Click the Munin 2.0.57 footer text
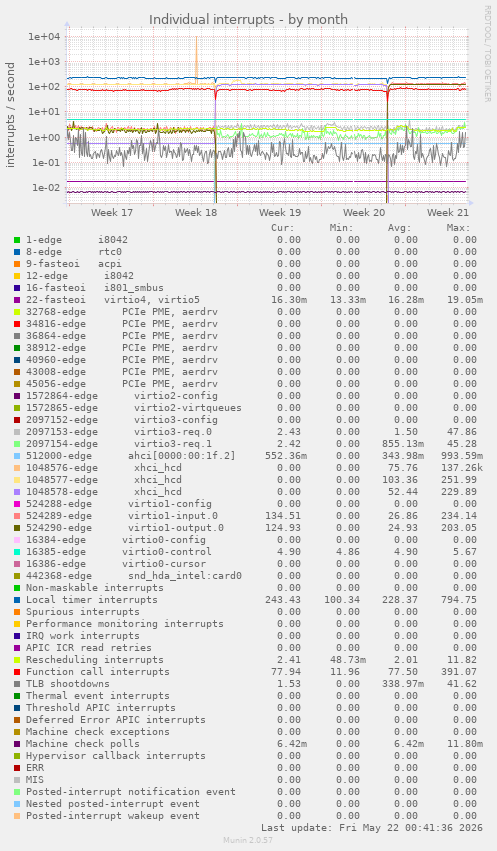Screen dimensions: 497x851 point(248,840)
